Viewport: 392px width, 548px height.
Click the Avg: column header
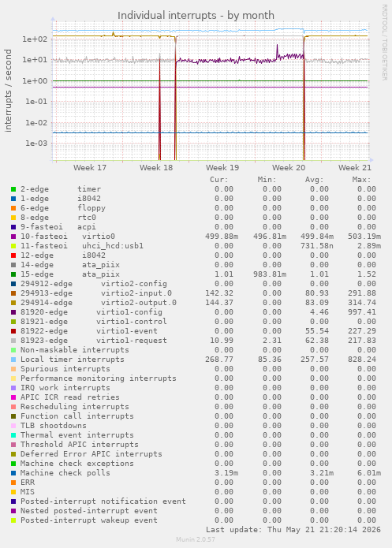(314, 180)
